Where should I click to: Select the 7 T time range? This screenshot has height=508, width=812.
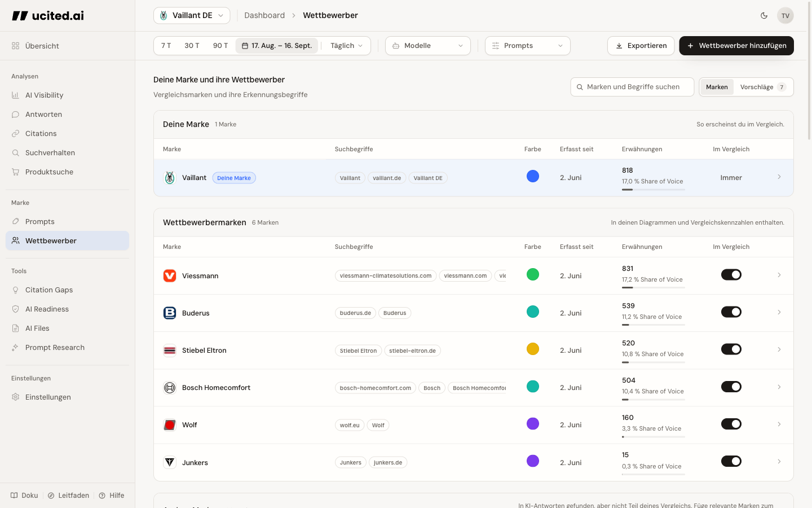[166, 46]
